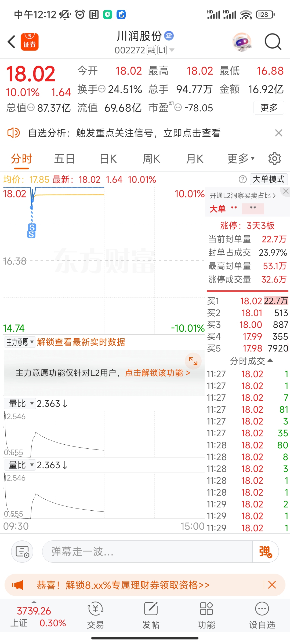
Task: Tap the alarm clock status icon
Action: coord(80,14)
